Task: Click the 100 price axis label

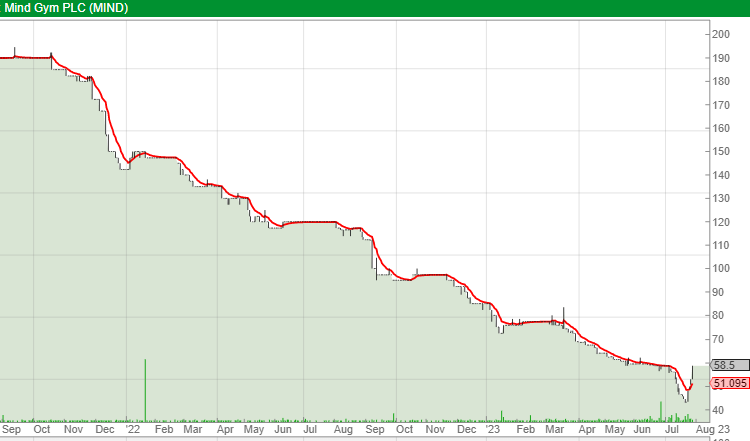Action: click(x=720, y=268)
